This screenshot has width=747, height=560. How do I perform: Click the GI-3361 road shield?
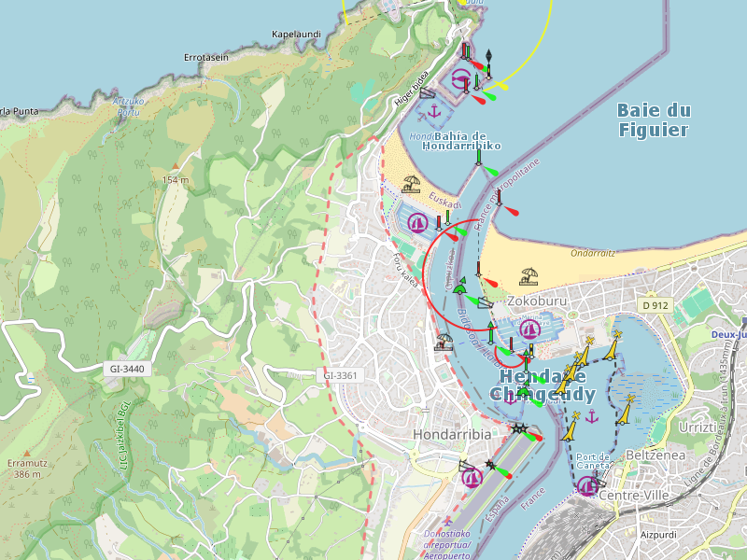[x=340, y=375]
